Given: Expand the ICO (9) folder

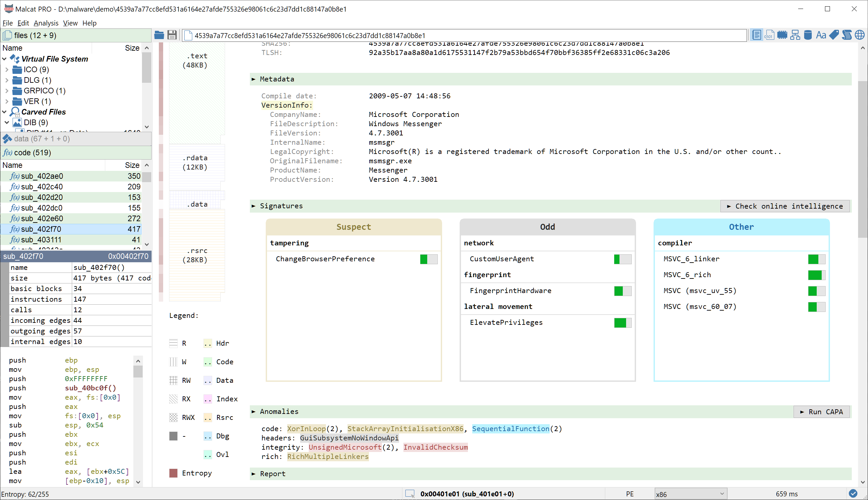Looking at the screenshot, I should 7,70.
